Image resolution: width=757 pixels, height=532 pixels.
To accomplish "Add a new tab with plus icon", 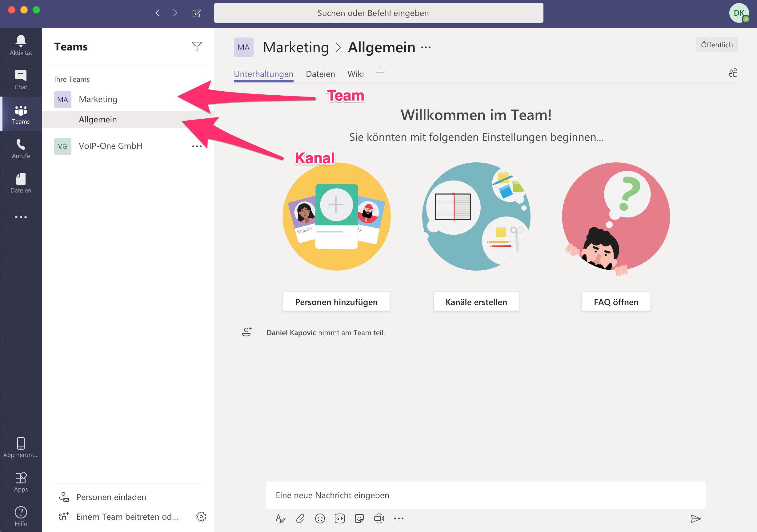I will (x=380, y=73).
